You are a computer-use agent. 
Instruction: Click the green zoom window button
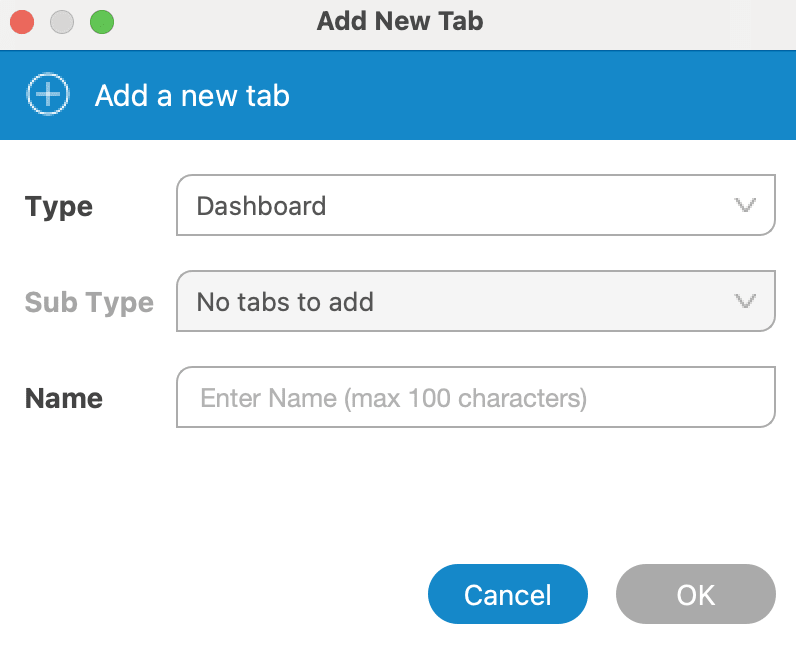click(102, 22)
